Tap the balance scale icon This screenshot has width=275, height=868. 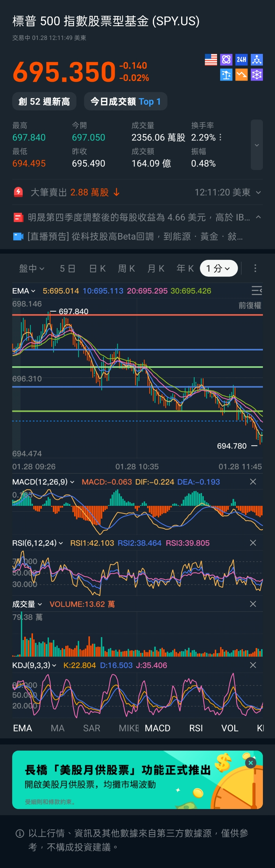coord(226,75)
